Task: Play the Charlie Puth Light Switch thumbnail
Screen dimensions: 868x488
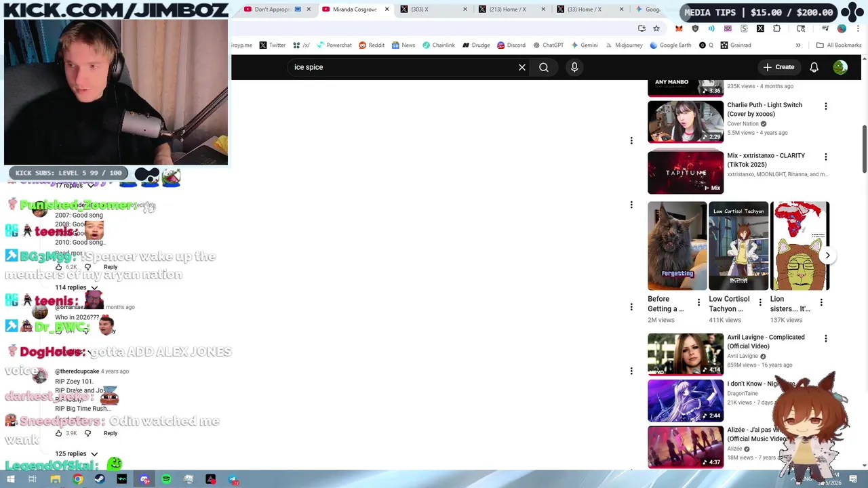Action: coord(686,122)
